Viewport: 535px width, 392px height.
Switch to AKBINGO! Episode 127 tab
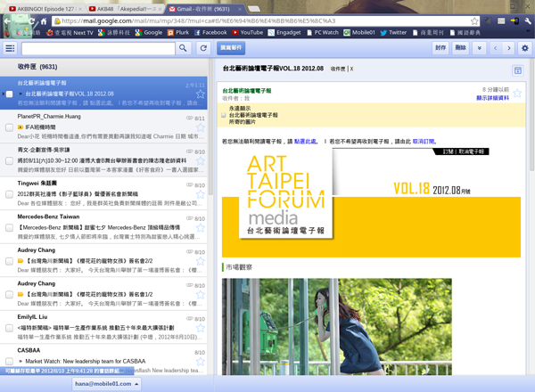click(45, 9)
